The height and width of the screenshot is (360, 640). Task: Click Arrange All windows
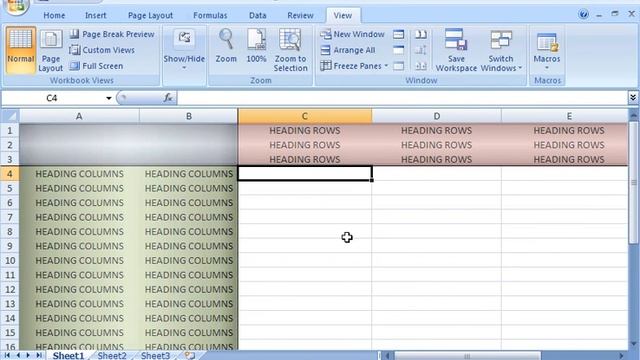[348, 50]
